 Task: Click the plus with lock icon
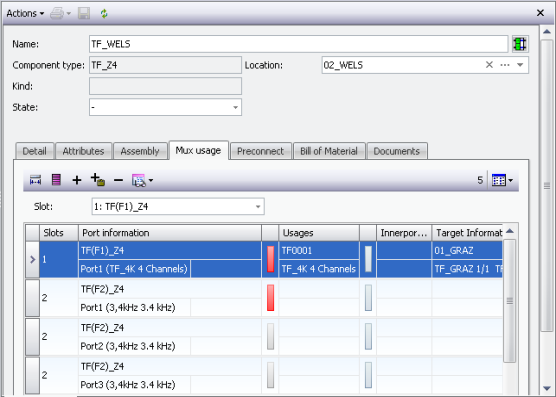point(98,180)
